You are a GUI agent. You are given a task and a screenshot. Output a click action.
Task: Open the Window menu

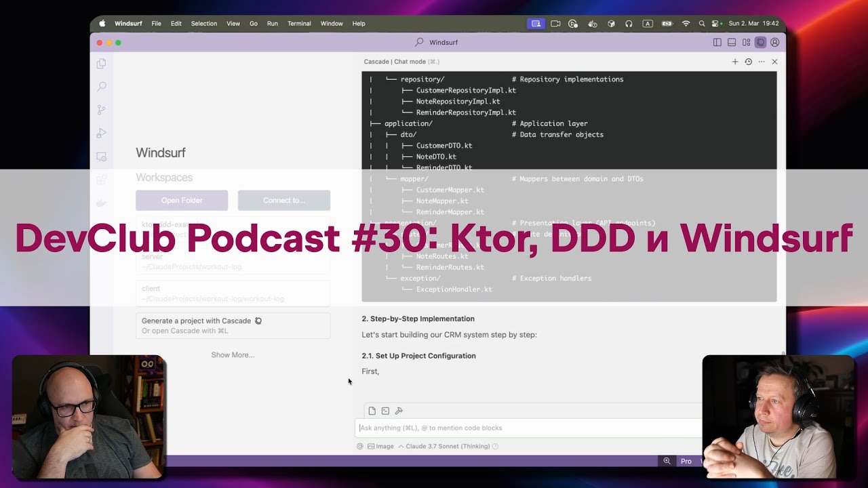point(332,23)
